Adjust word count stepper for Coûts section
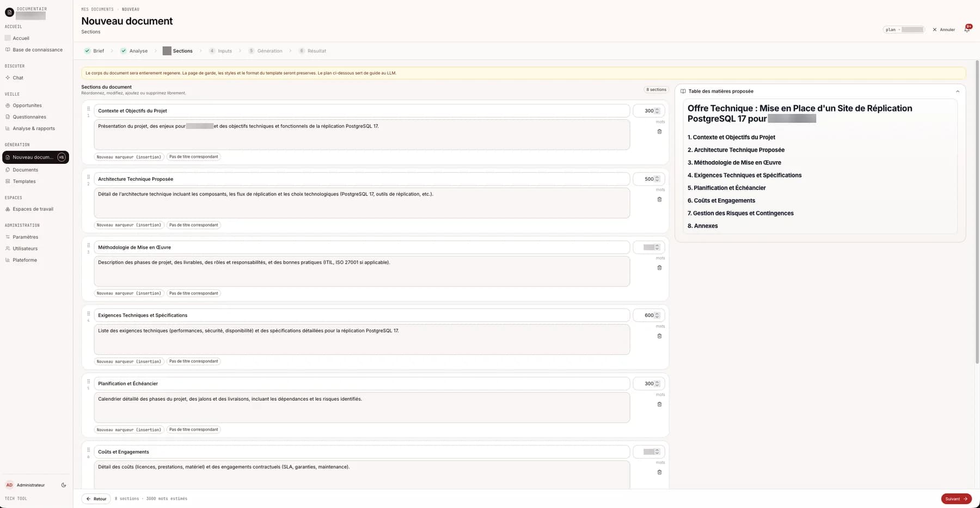 (657, 451)
